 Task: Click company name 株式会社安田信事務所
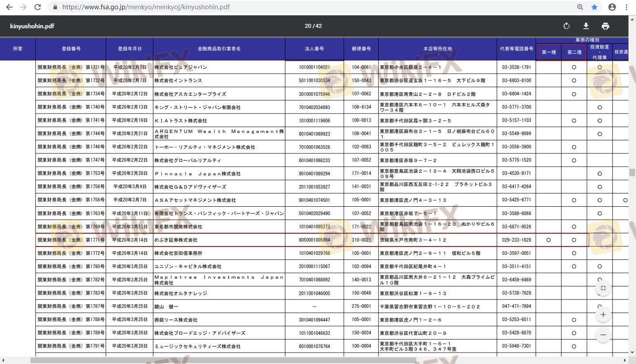click(178, 253)
